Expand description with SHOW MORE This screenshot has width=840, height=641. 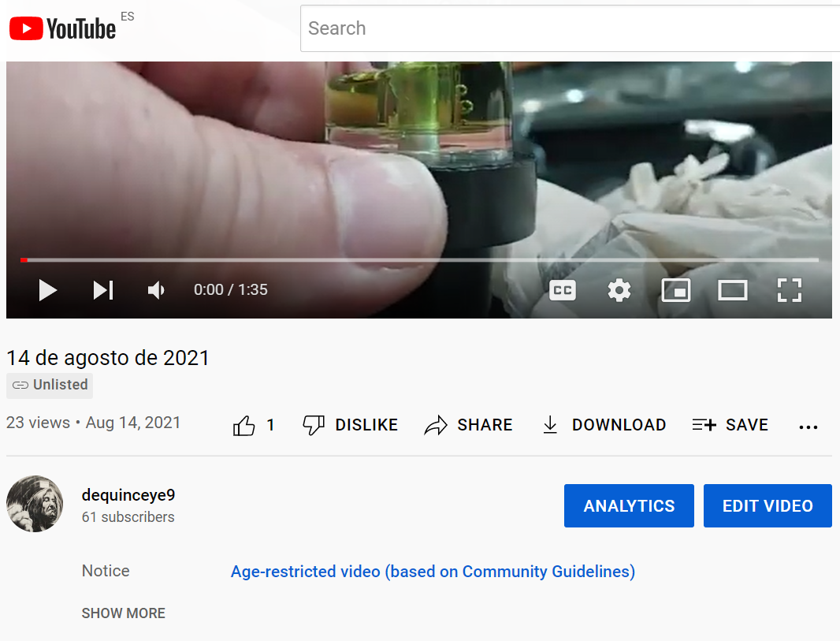124,613
